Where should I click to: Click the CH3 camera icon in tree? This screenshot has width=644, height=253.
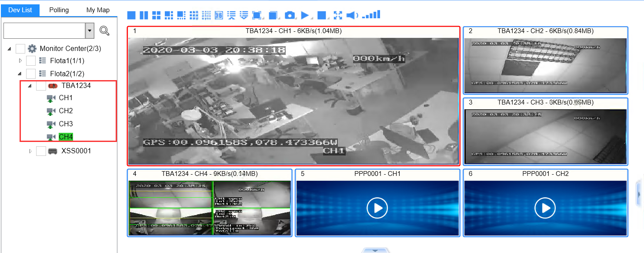[x=51, y=124]
